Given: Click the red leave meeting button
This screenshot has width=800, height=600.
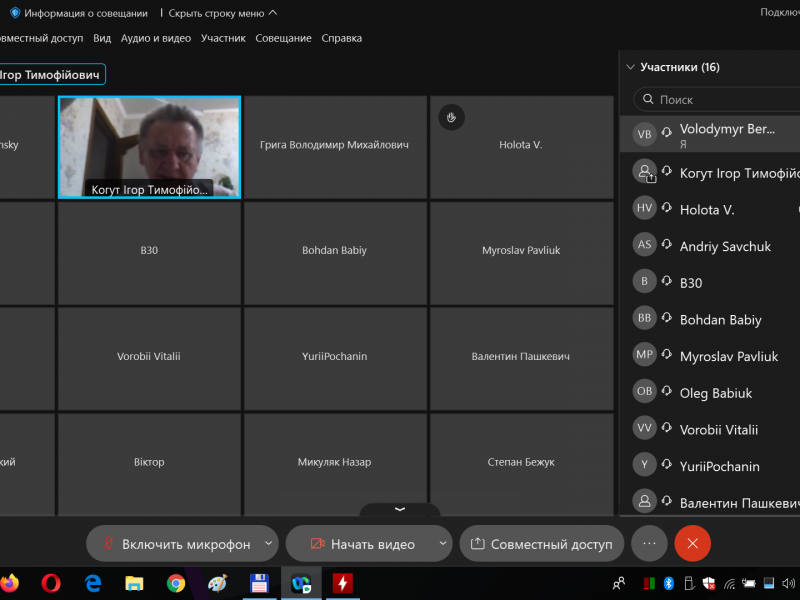Looking at the screenshot, I should tap(692, 543).
